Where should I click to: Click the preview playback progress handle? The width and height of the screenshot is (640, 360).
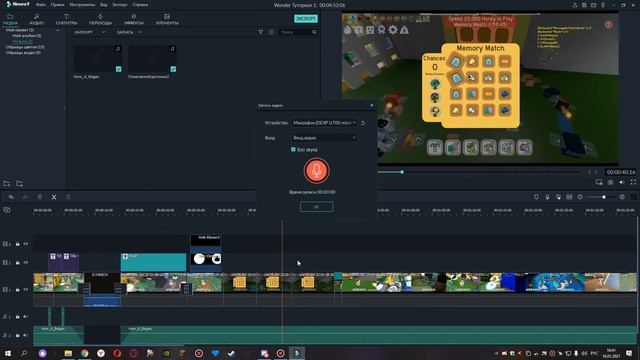point(402,172)
